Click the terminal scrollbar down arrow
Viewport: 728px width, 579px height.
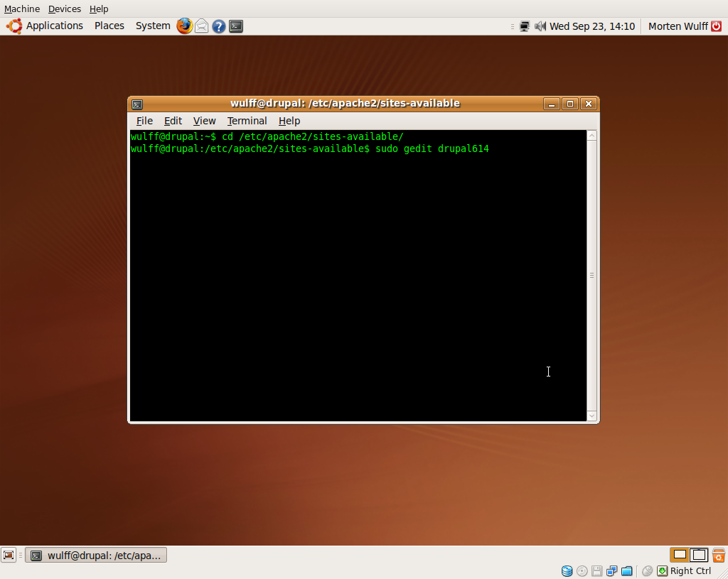pos(592,416)
